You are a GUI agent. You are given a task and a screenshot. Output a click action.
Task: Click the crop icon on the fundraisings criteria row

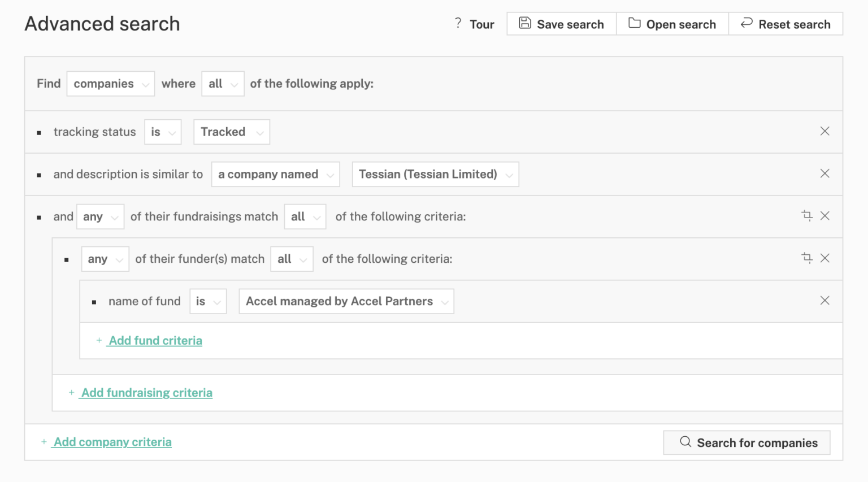click(807, 216)
